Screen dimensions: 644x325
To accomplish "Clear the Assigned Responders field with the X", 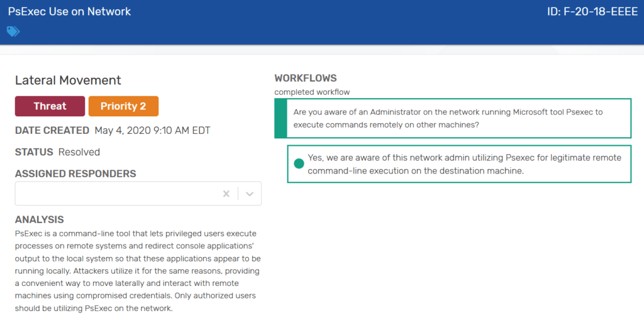I will point(226,194).
